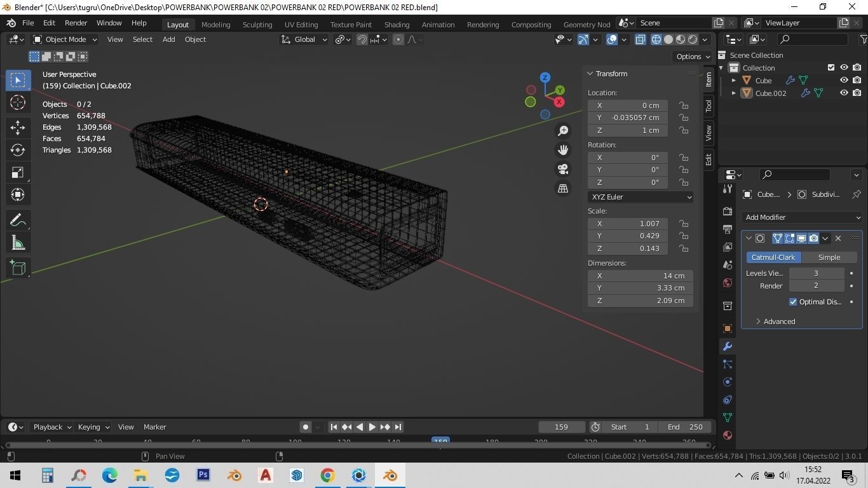Open the Tool sidebar tab

pyautogui.click(x=709, y=105)
